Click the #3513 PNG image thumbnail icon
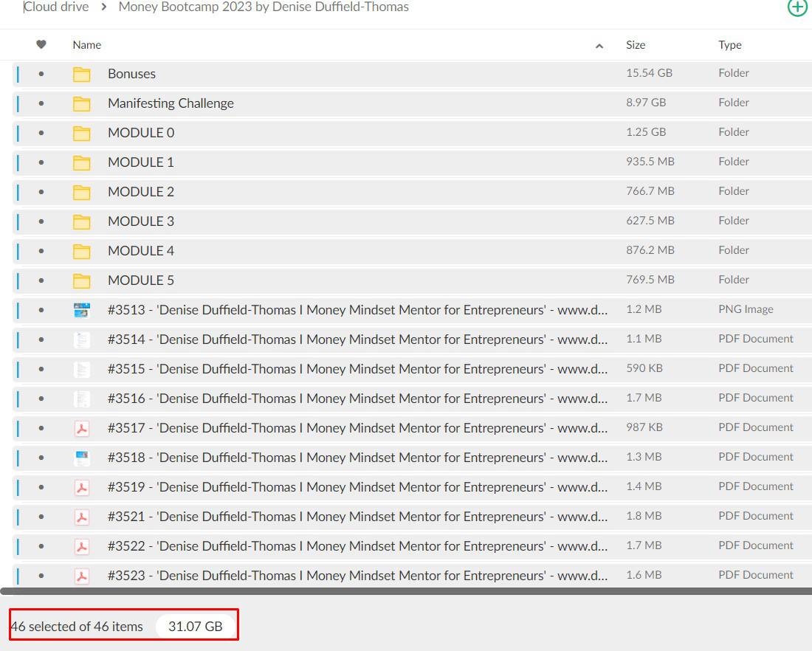Image resolution: width=812 pixels, height=651 pixels. tap(82, 310)
